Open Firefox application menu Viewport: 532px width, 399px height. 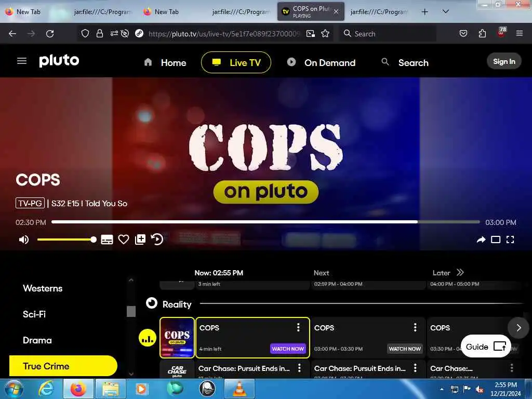[x=519, y=33]
